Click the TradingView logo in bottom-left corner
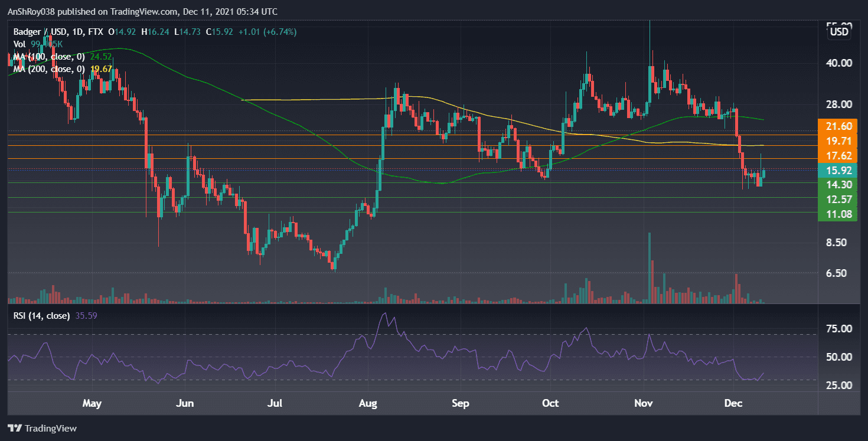 click(x=41, y=428)
